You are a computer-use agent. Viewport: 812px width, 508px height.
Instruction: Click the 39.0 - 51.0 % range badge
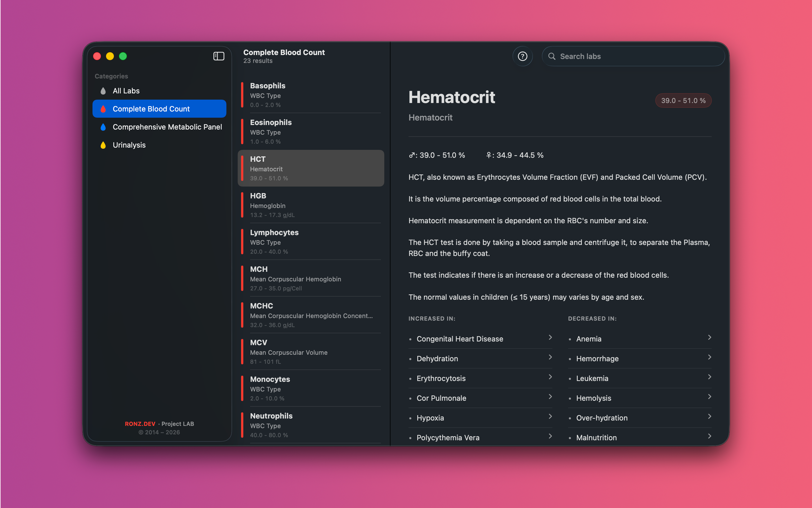pyautogui.click(x=683, y=100)
